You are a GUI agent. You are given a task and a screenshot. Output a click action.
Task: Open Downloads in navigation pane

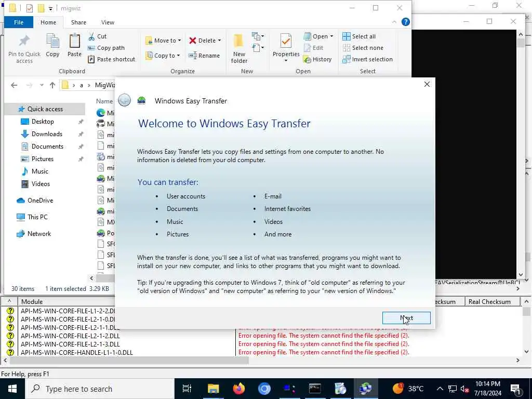coord(46,134)
